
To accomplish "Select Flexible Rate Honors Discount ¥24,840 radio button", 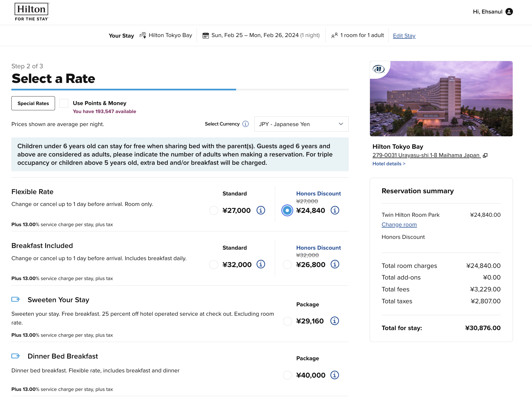I will click(x=287, y=210).
